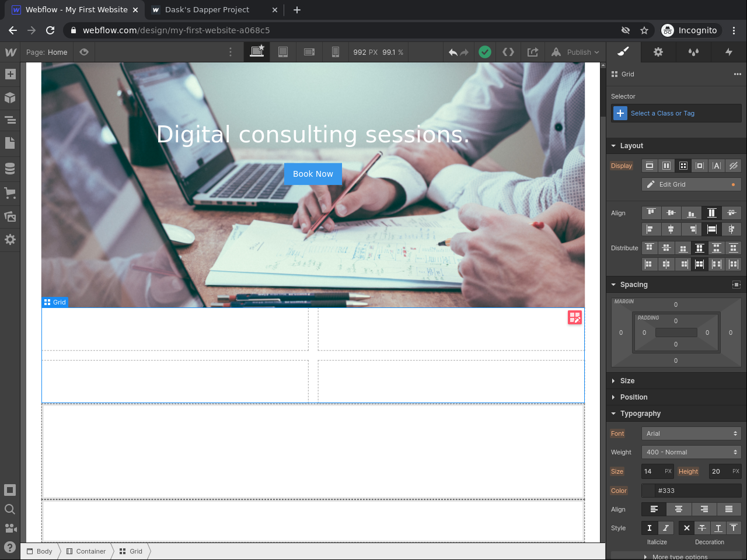Enable italic text style

tap(666, 528)
